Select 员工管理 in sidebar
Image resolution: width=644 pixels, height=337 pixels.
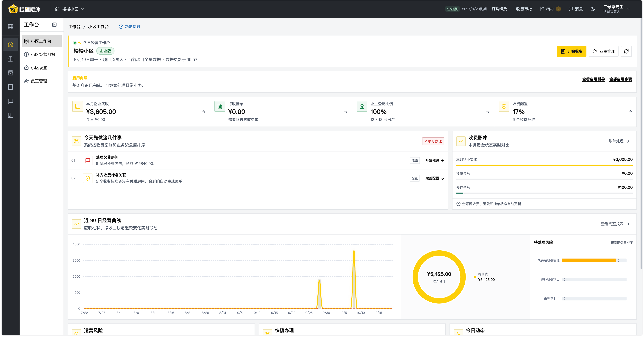42,81
